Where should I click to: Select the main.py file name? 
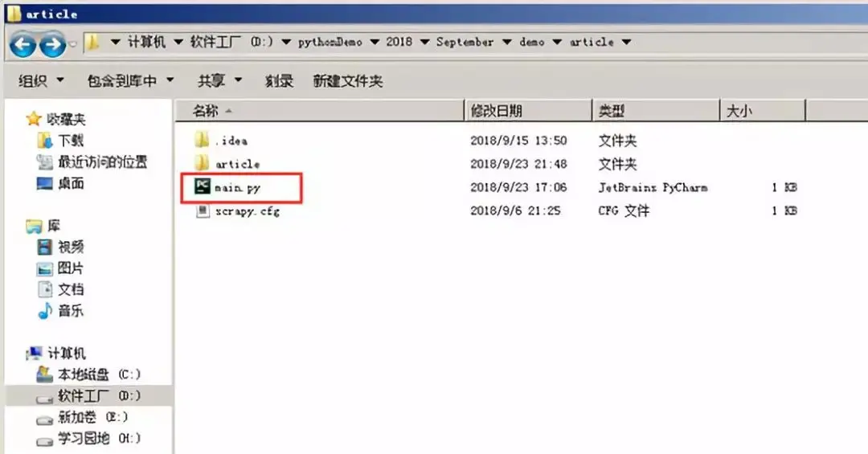point(237,188)
